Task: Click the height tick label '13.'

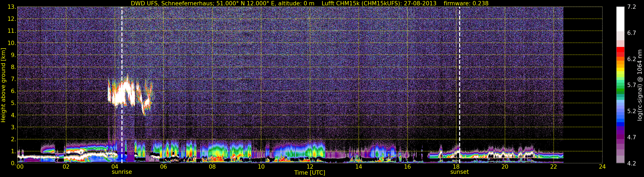Action: 12,7
